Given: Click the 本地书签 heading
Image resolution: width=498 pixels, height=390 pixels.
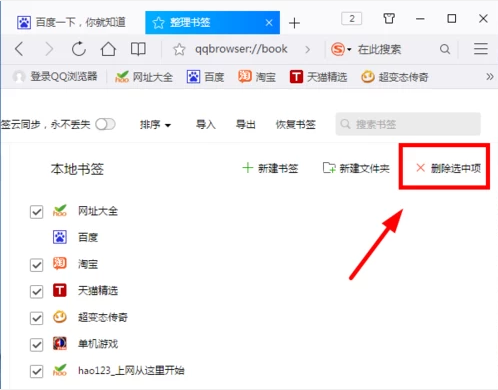Looking at the screenshot, I should 77,169.
